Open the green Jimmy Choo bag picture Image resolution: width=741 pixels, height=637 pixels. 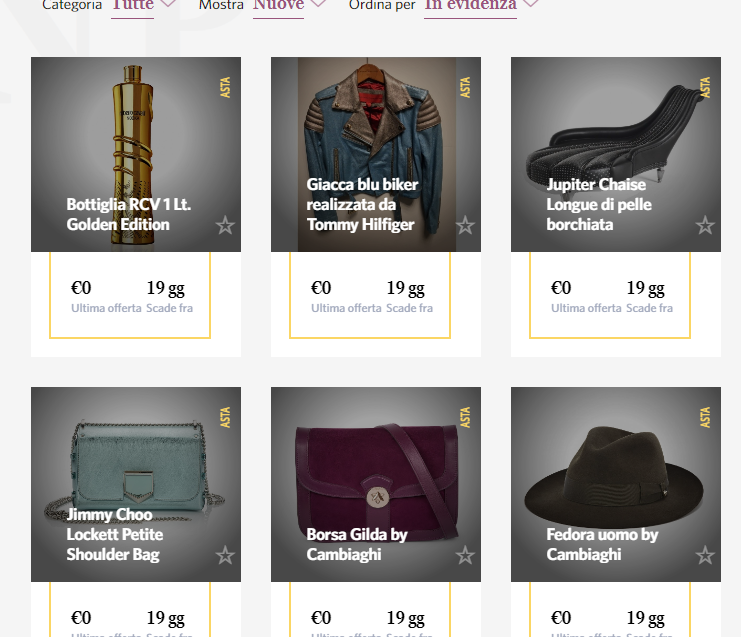(x=135, y=465)
